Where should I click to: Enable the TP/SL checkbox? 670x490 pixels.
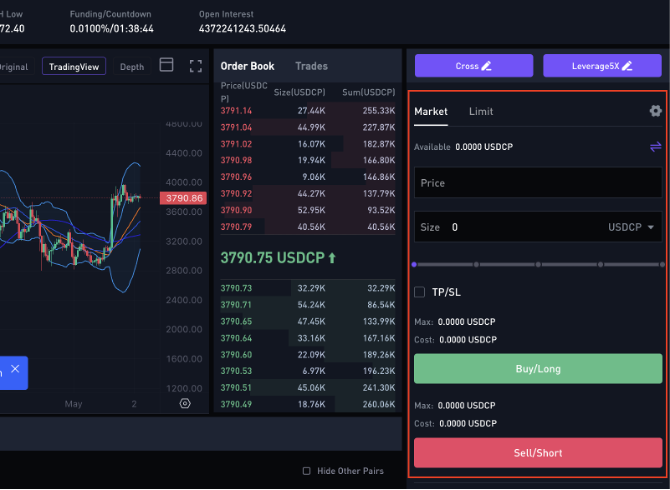point(420,292)
